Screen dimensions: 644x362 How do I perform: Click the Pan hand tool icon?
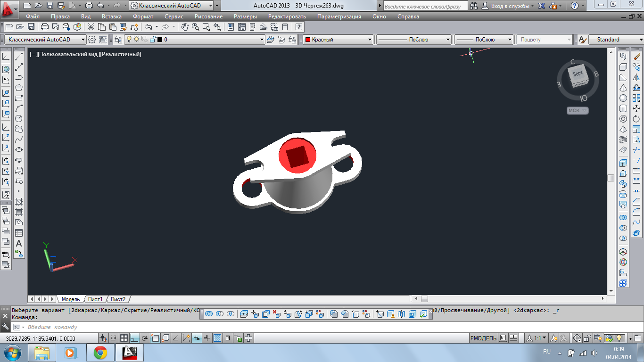(185, 27)
